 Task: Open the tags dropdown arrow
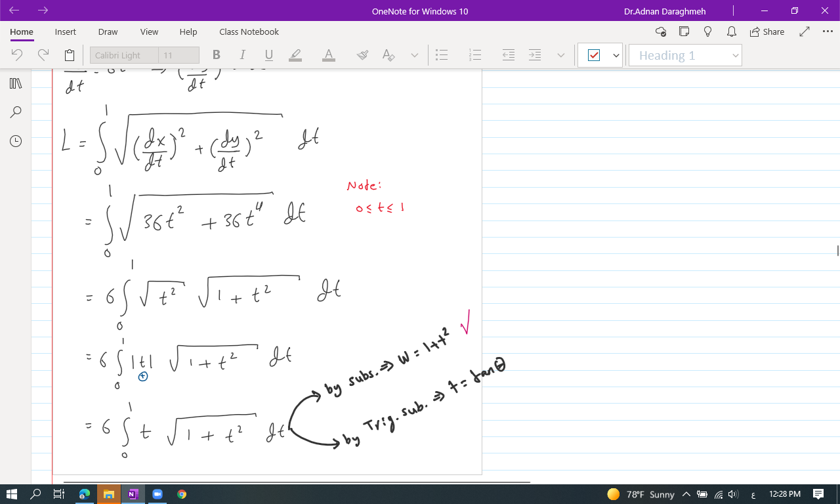tap(616, 56)
